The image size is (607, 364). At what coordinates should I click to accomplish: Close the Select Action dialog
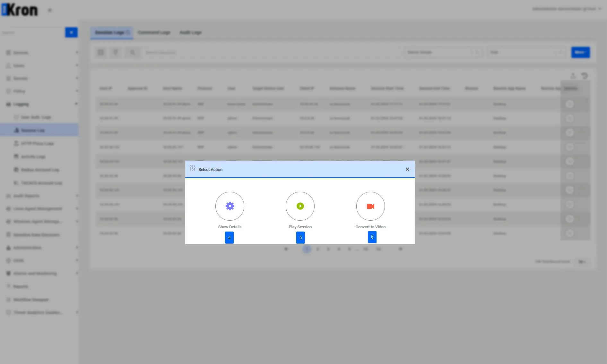point(407,169)
